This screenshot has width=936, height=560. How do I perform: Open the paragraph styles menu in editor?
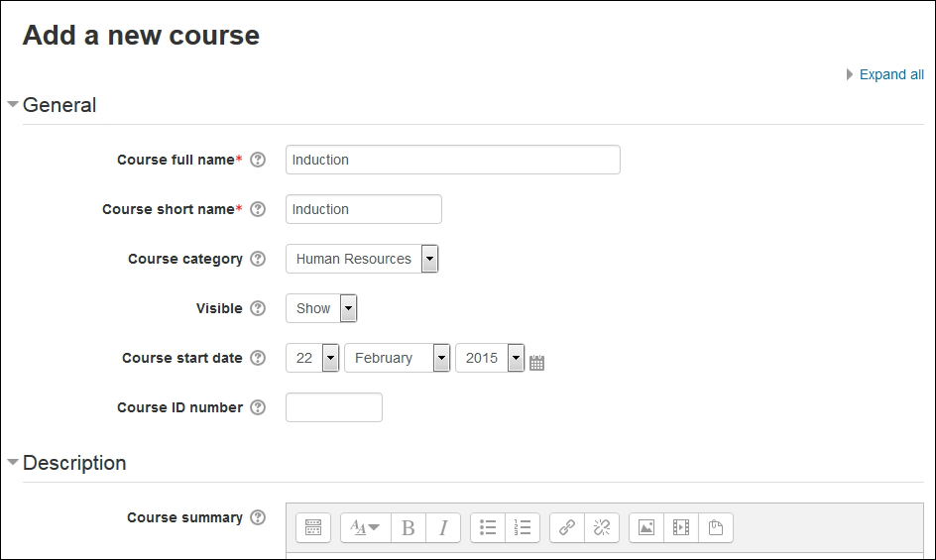coord(365,527)
